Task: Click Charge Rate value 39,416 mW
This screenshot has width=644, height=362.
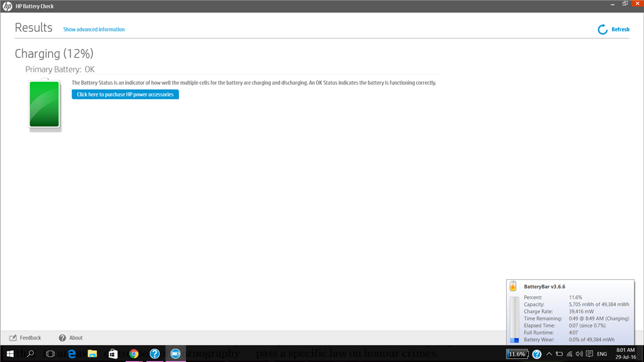Action: pos(581,311)
